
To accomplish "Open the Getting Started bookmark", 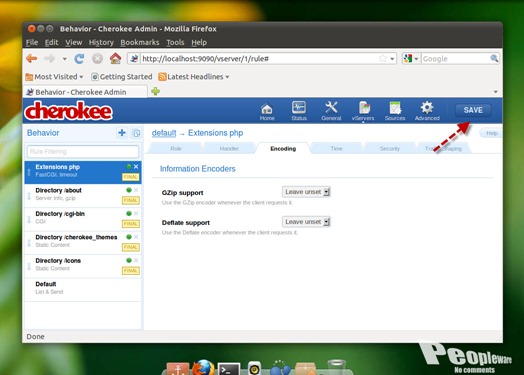I will pos(122,77).
